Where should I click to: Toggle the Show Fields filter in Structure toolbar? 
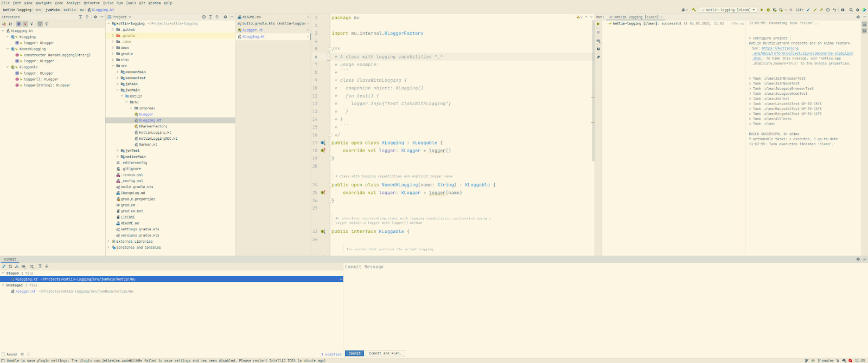(18, 24)
